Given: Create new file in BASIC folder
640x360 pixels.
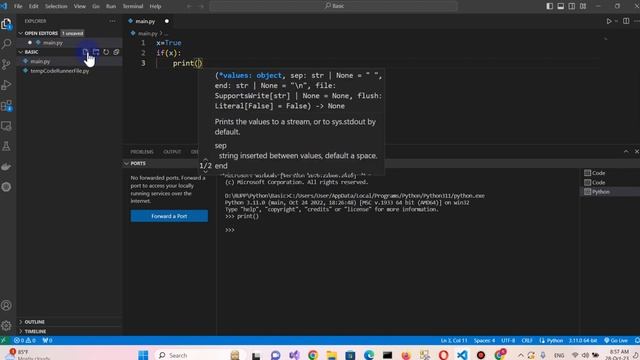Looking at the screenshot, I should click(85, 52).
